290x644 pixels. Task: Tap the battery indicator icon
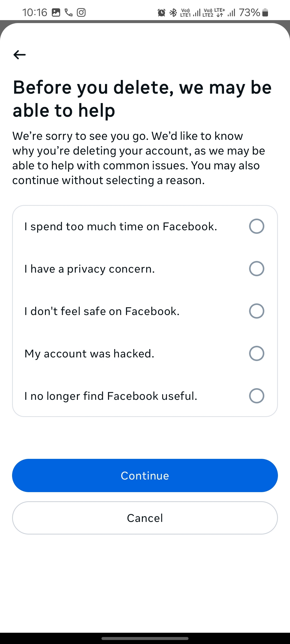pyautogui.click(x=265, y=12)
